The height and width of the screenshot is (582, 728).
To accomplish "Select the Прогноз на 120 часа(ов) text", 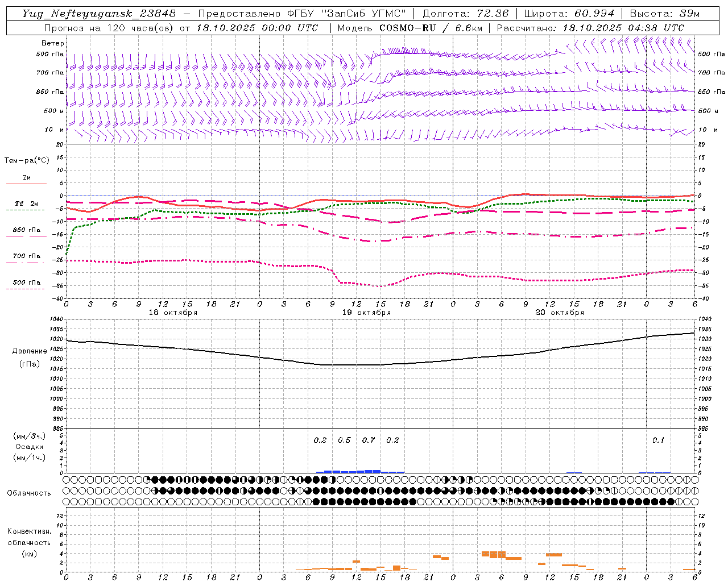I will pos(110,28).
